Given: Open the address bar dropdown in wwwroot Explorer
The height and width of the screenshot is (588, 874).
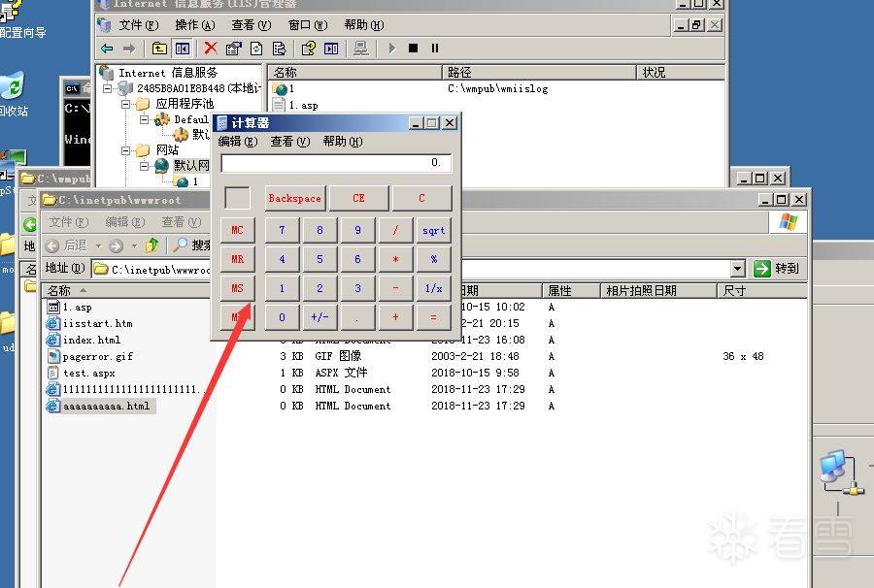Looking at the screenshot, I should click(x=737, y=269).
